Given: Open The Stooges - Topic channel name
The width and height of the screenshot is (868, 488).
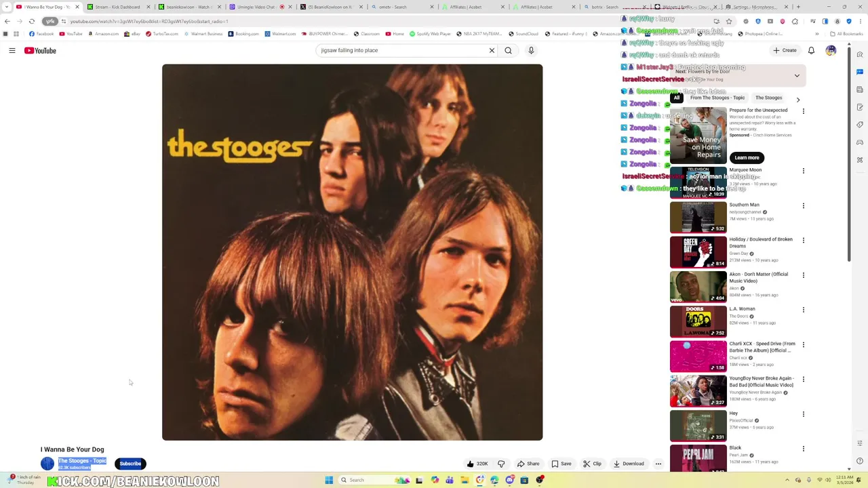Looking at the screenshot, I should (x=82, y=461).
